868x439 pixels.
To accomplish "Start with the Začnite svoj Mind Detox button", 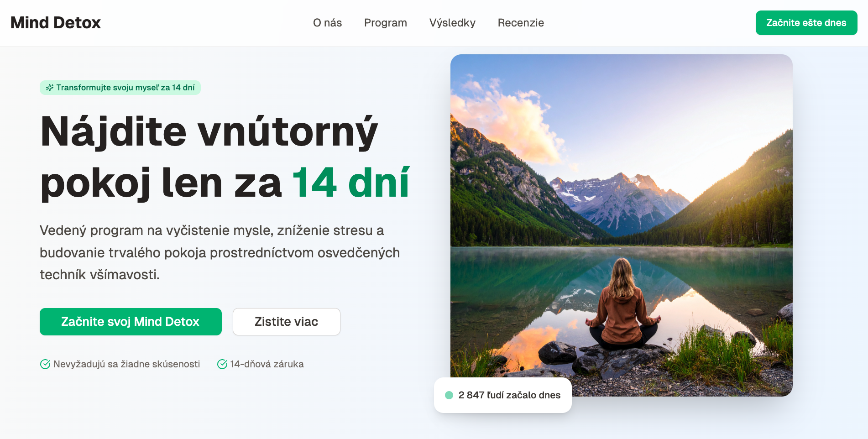I will (x=131, y=322).
